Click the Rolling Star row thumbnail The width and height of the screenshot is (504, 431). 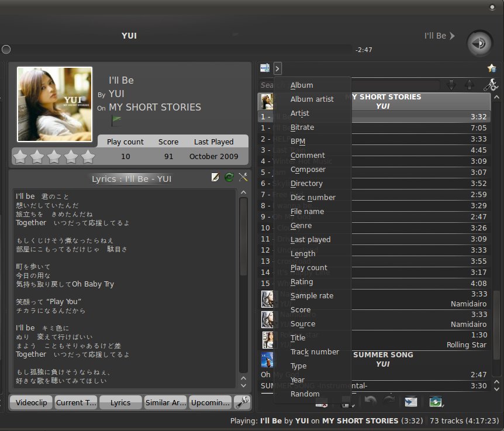(x=267, y=340)
